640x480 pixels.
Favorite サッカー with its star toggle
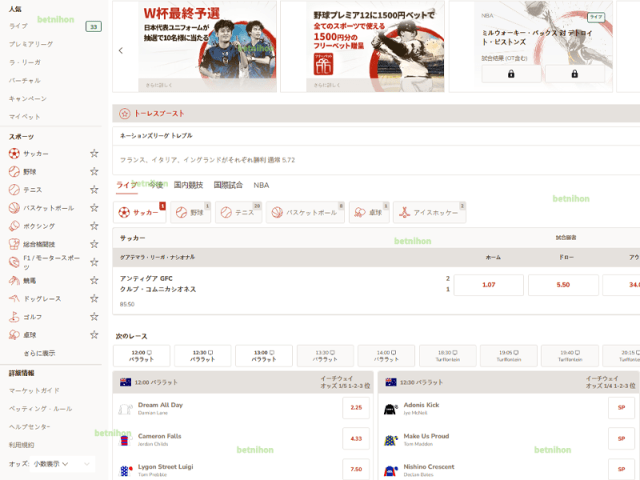[94, 153]
